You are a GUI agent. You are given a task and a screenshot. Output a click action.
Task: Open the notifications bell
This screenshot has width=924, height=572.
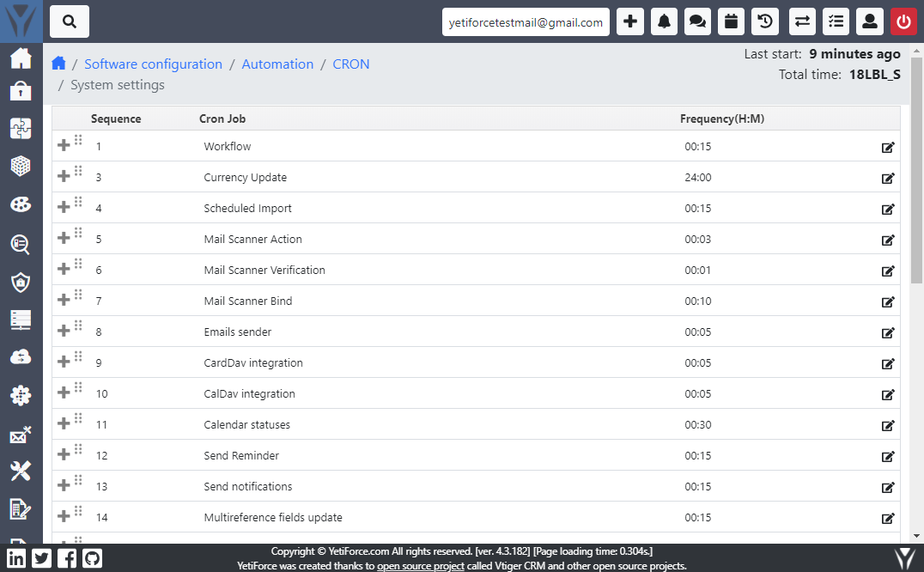coord(664,21)
